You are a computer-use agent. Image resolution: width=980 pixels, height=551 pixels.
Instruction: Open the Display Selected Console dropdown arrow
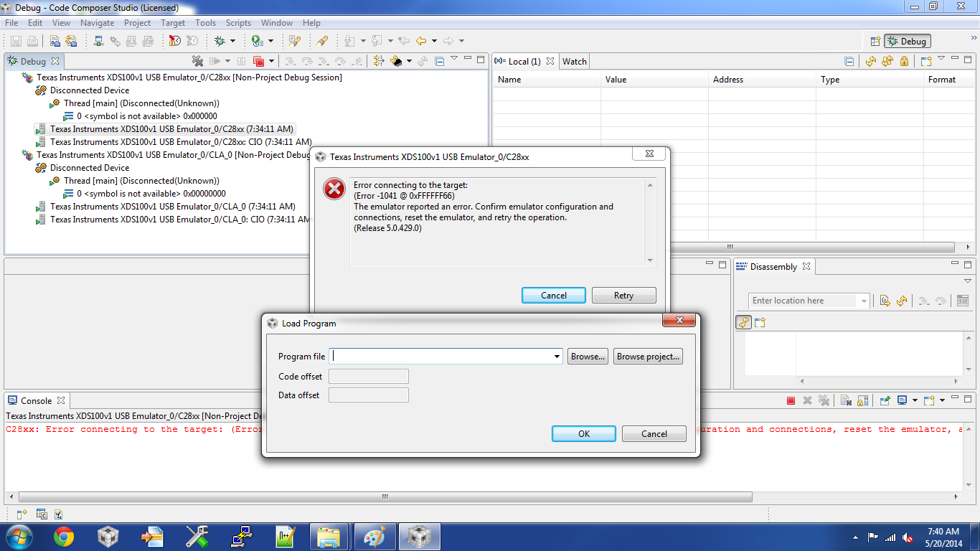(915, 401)
